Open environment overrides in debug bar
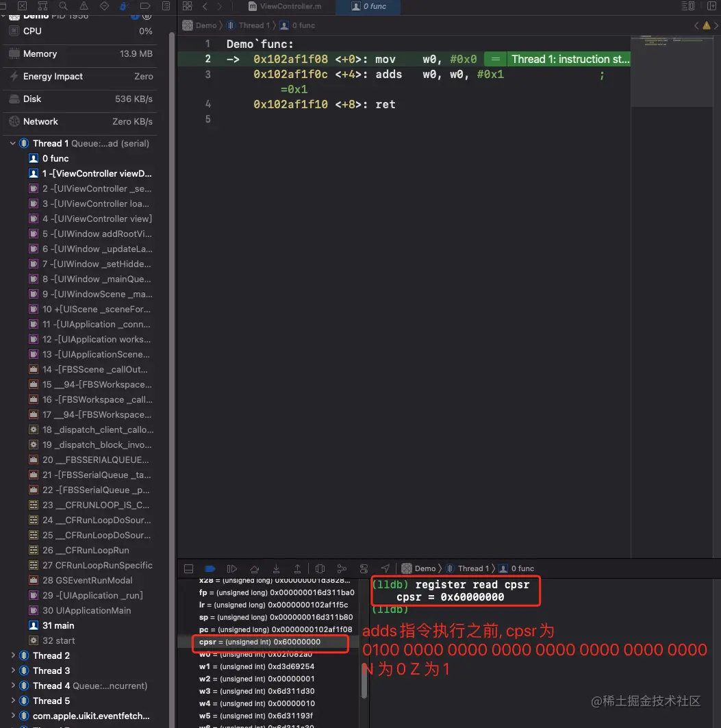Image resolution: width=721 pixels, height=728 pixels. click(364, 568)
